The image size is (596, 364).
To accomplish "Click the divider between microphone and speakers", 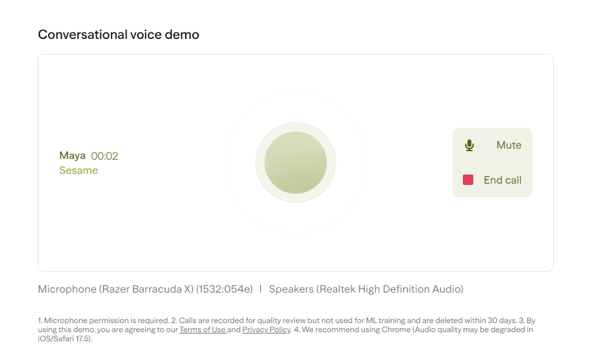I will click(260, 289).
